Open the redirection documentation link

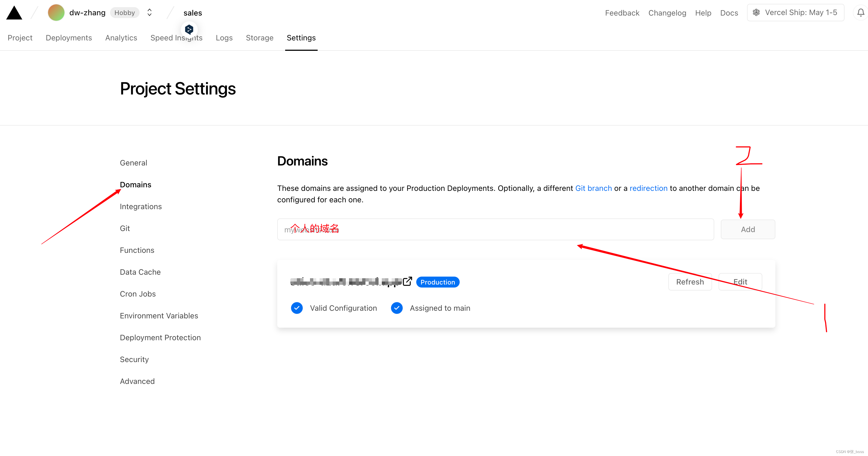(648, 188)
